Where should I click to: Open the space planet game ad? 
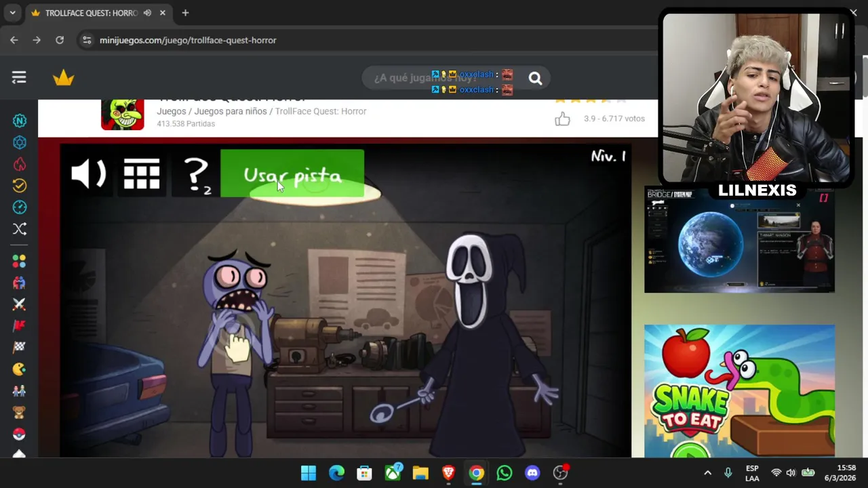coord(739,240)
